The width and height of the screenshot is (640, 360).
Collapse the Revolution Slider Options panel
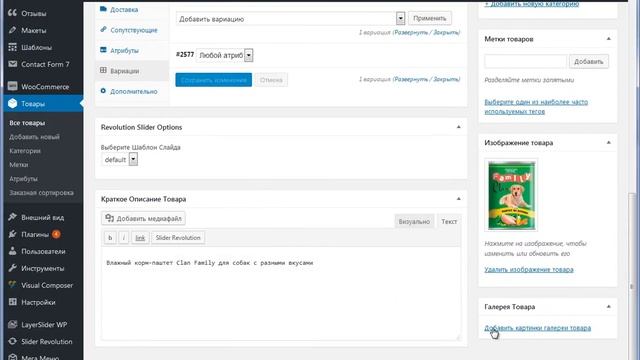click(x=458, y=127)
